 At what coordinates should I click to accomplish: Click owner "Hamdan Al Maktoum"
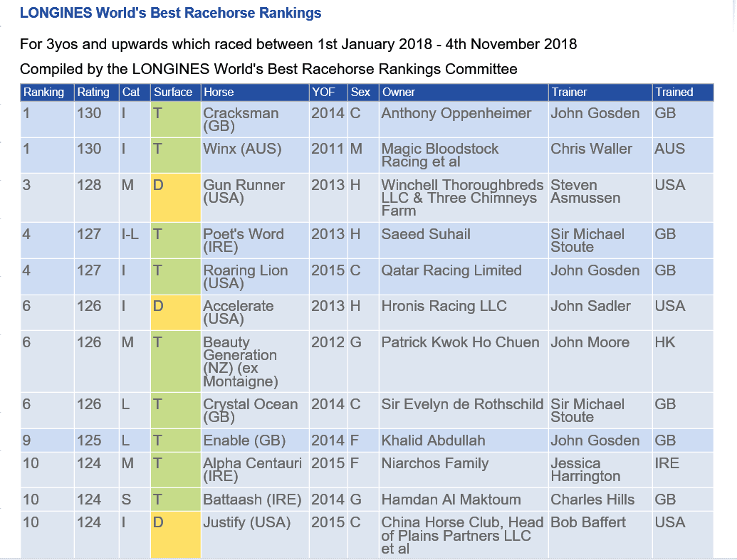click(451, 500)
